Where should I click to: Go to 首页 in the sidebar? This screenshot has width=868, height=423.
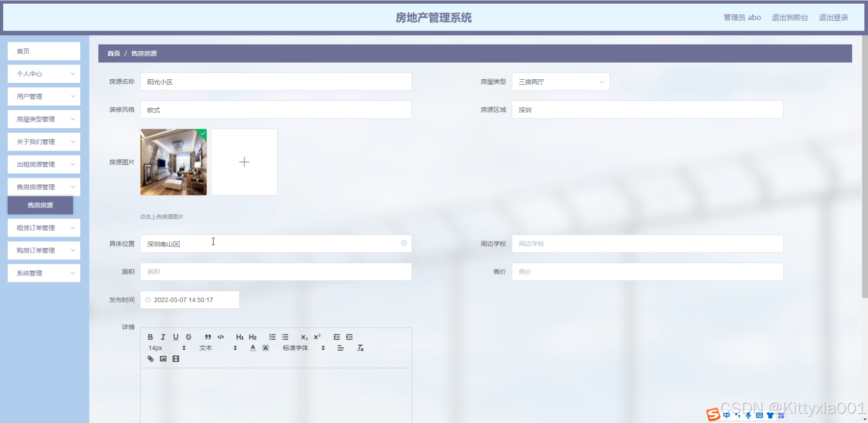[x=44, y=51]
